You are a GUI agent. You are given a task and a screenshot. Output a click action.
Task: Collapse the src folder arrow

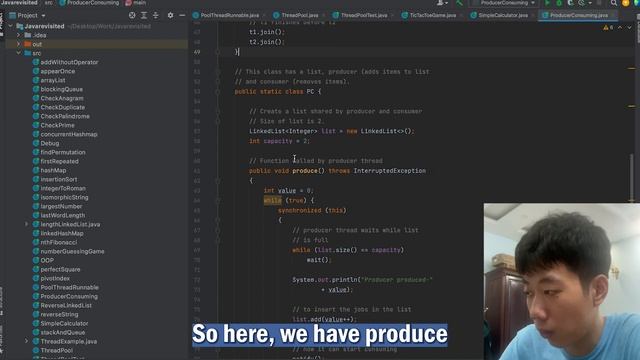pos(18,53)
